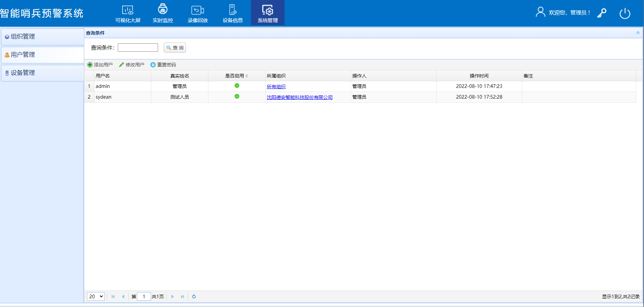The image size is (644, 307).
Task: Go to next page arrow
Action: (x=172, y=297)
